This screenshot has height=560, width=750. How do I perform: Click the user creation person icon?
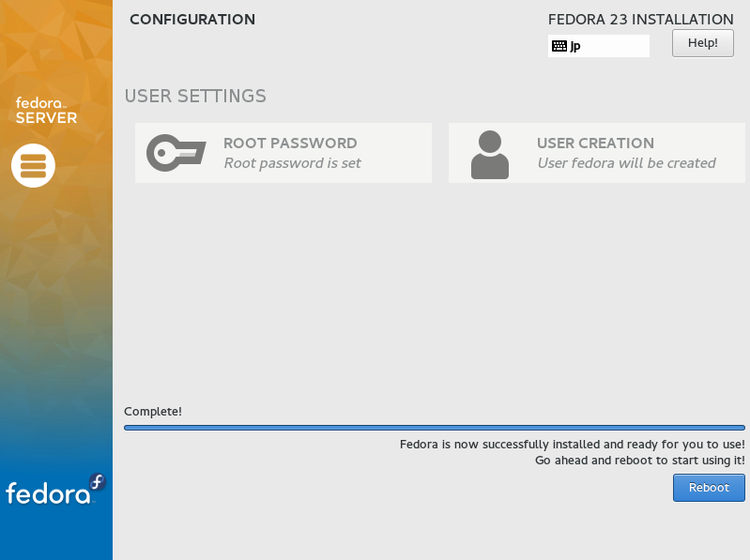(490, 155)
